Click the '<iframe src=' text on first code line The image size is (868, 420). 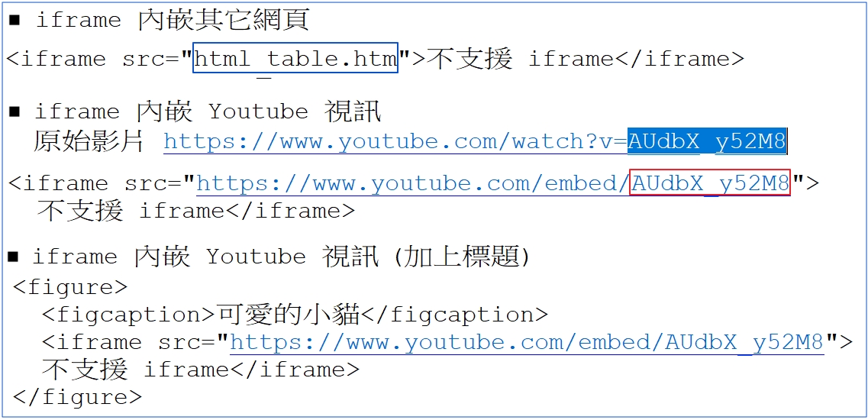click(x=95, y=59)
